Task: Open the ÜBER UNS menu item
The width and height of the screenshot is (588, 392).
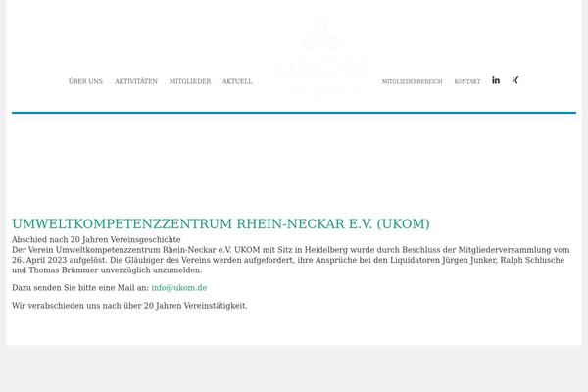Action: (85, 81)
